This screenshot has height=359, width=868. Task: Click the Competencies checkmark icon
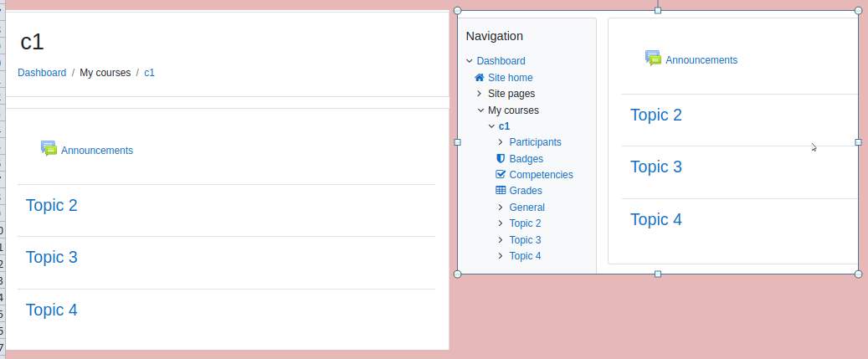pyautogui.click(x=501, y=174)
